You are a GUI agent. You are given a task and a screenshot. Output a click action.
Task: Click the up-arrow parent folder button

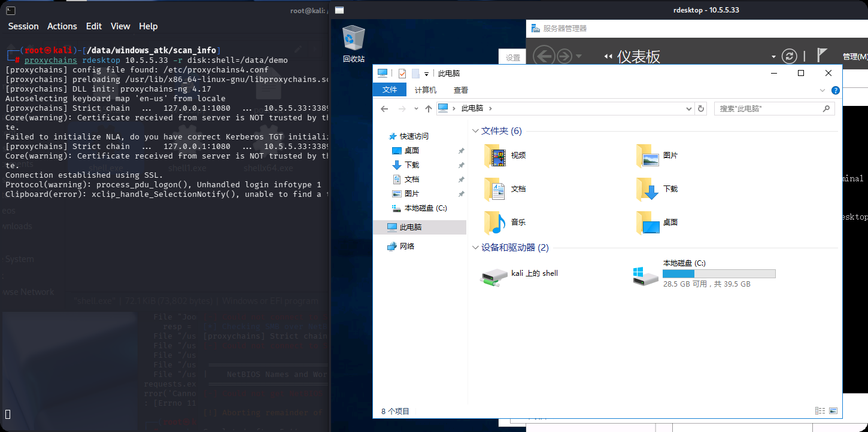click(x=428, y=109)
